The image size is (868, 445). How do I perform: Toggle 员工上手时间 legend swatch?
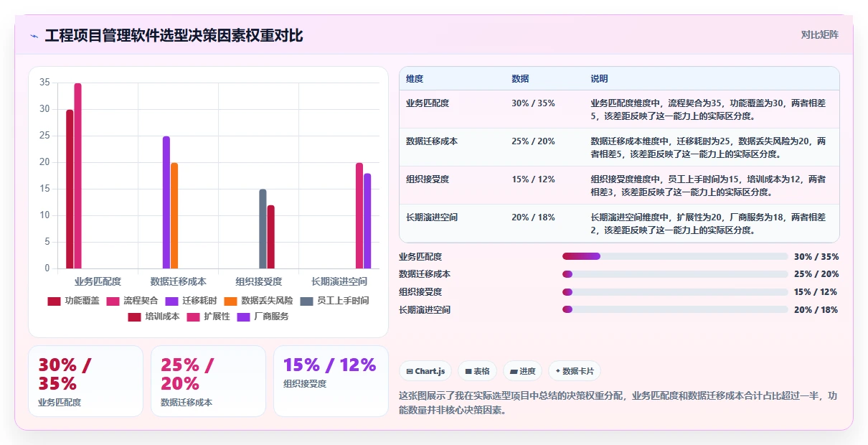[x=306, y=301]
